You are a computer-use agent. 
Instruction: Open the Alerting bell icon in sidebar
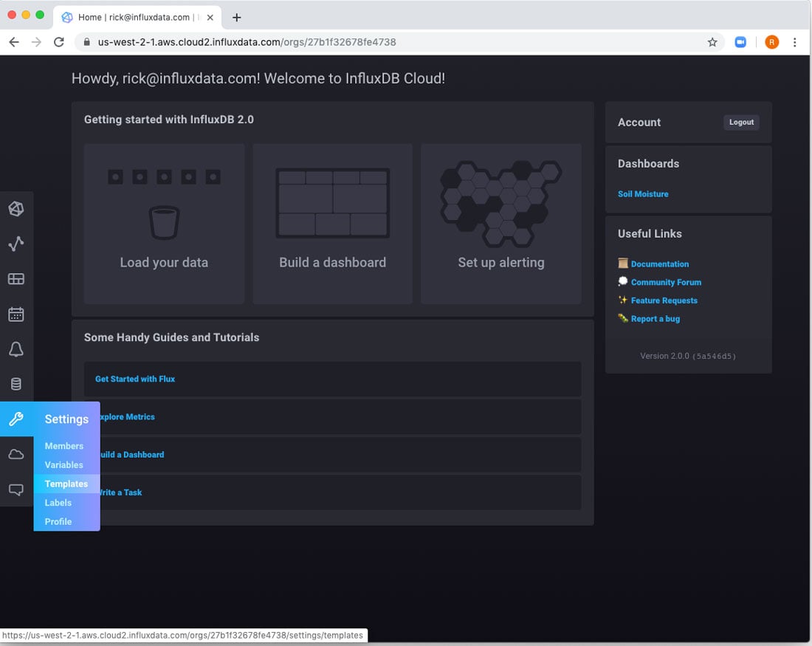click(x=16, y=349)
